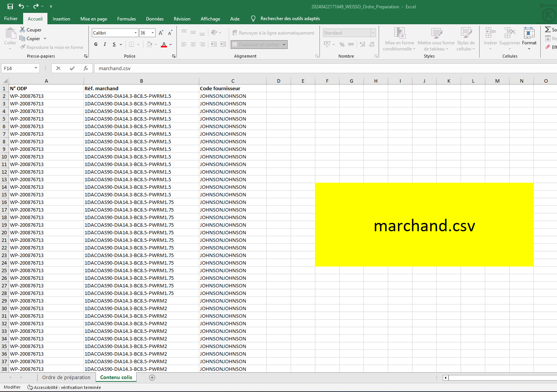Open the Name Box dropdown next to F14
Screen dimensions: 557x392
coord(36,68)
